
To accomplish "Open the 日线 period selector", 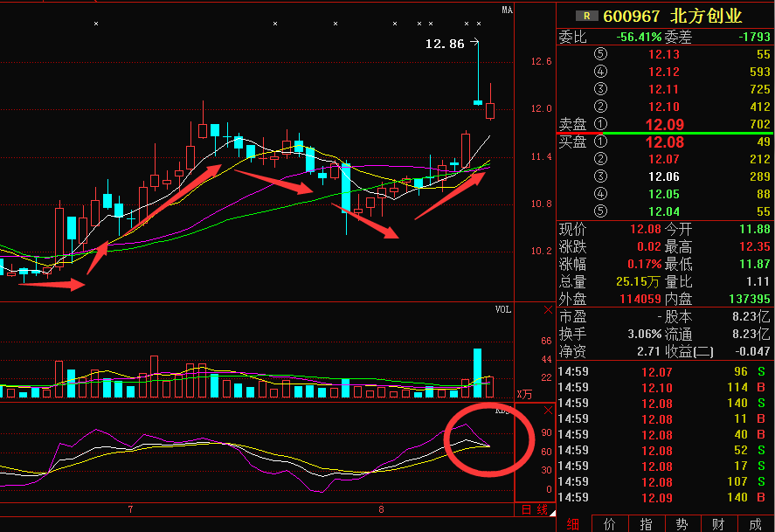I will [x=533, y=510].
